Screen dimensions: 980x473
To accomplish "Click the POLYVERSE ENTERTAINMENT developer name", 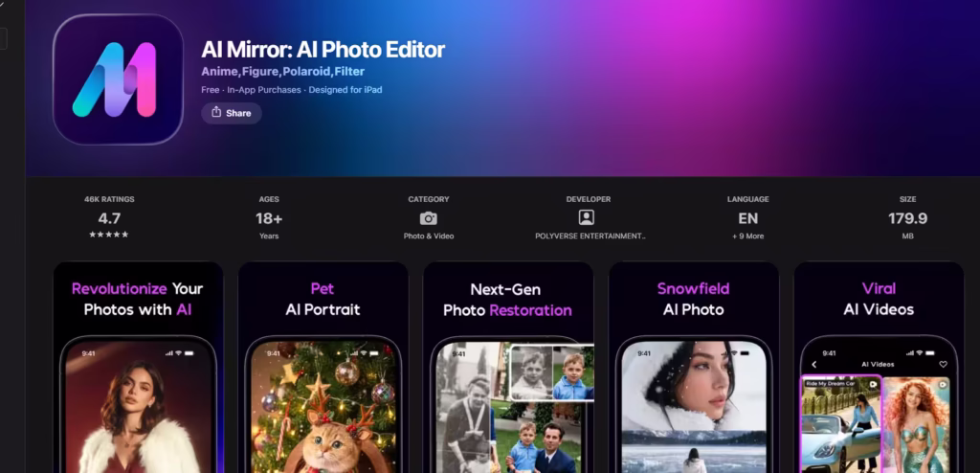I will click(590, 236).
